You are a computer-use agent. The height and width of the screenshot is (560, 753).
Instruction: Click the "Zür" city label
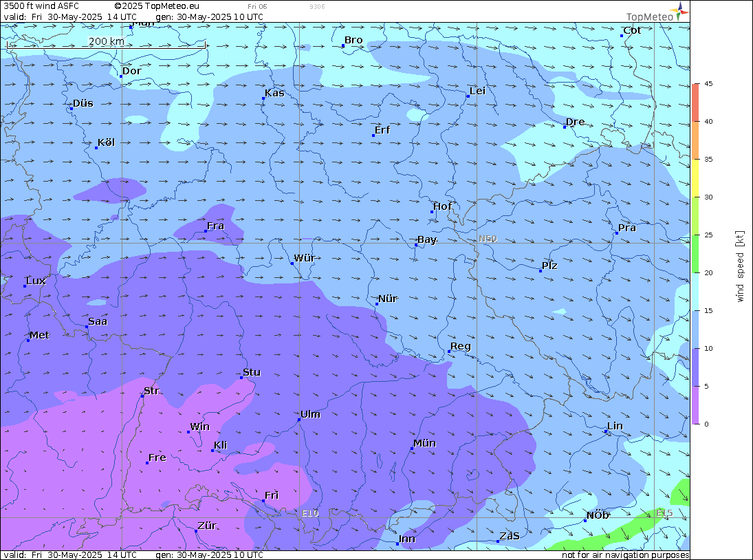tap(207, 526)
